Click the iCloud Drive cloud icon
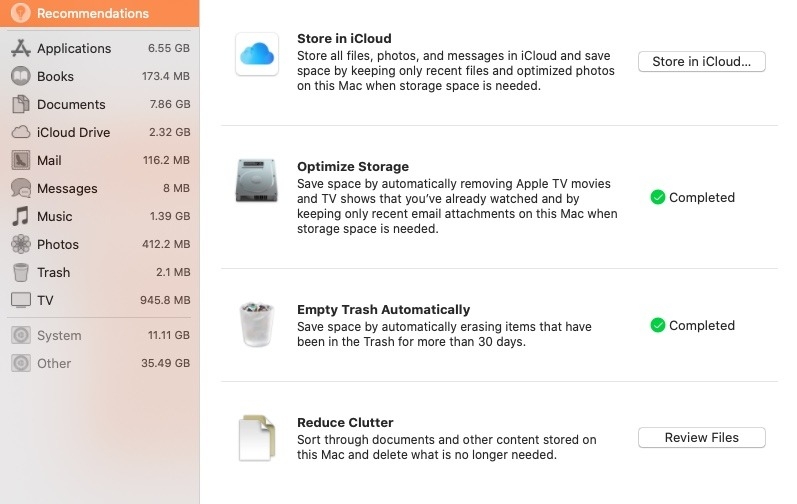Image resolution: width=797 pixels, height=504 pixels. (21, 132)
